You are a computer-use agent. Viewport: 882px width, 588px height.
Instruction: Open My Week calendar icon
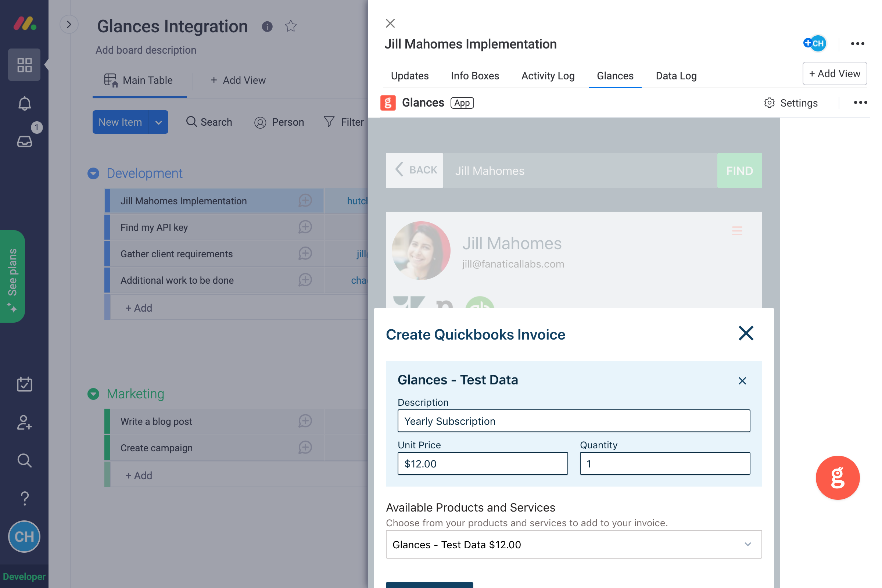click(x=24, y=384)
